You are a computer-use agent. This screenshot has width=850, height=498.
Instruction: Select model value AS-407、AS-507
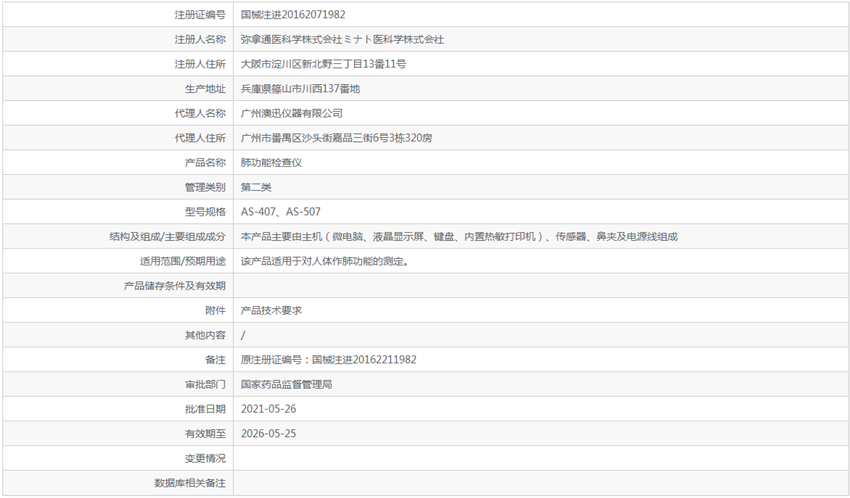click(281, 212)
